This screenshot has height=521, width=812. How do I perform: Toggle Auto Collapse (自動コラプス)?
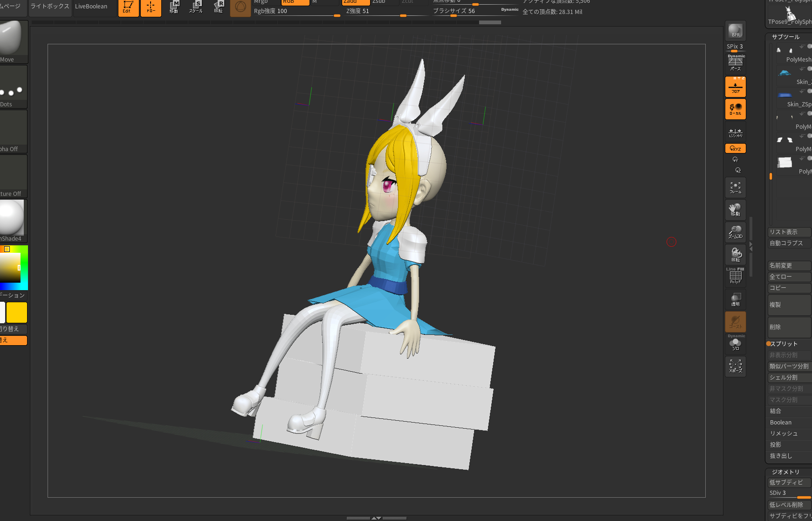pos(790,243)
